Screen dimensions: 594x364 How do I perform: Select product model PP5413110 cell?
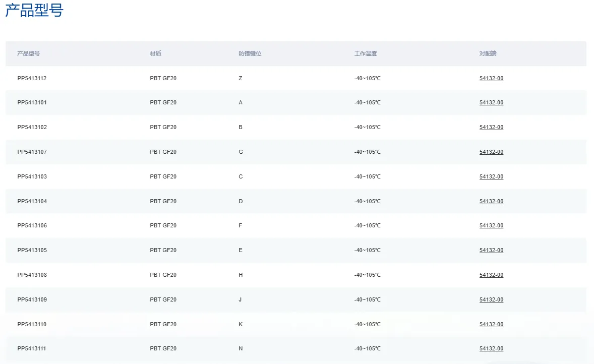point(32,324)
